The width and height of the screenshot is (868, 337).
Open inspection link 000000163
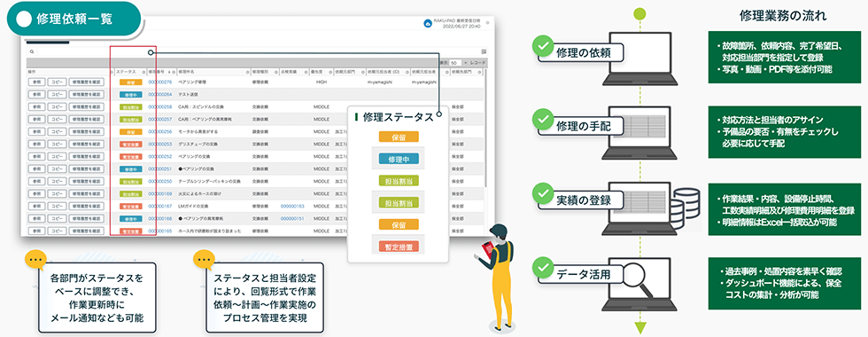tap(292, 206)
